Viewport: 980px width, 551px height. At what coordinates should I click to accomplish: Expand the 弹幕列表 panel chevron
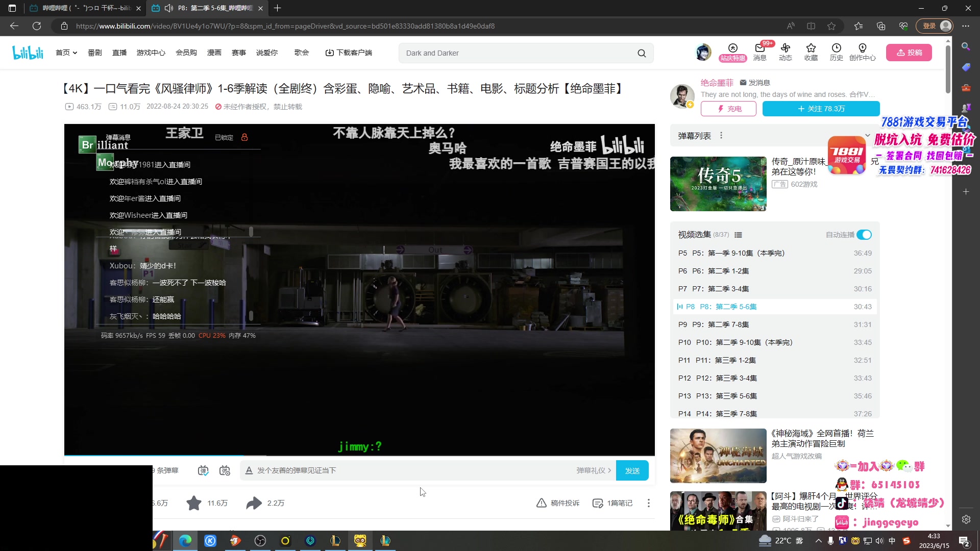point(867,136)
